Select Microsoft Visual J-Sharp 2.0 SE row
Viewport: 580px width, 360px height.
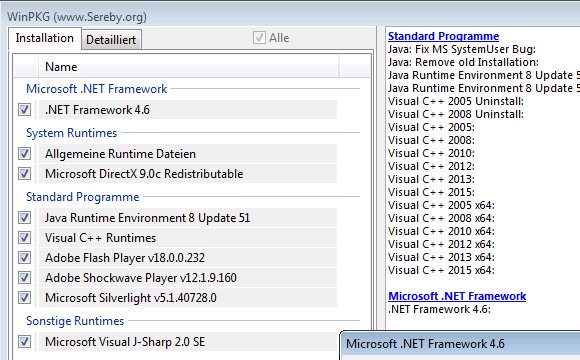[188, 342]
